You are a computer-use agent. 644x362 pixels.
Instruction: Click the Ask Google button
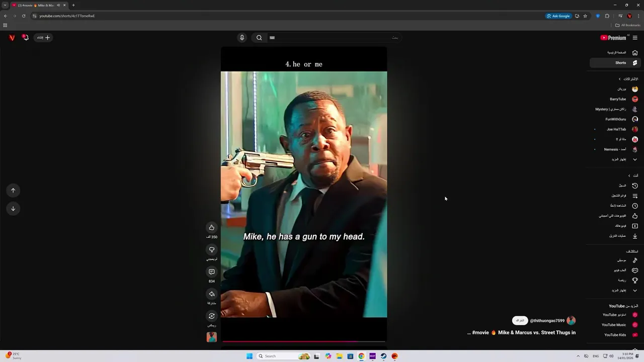coord(558,16)
